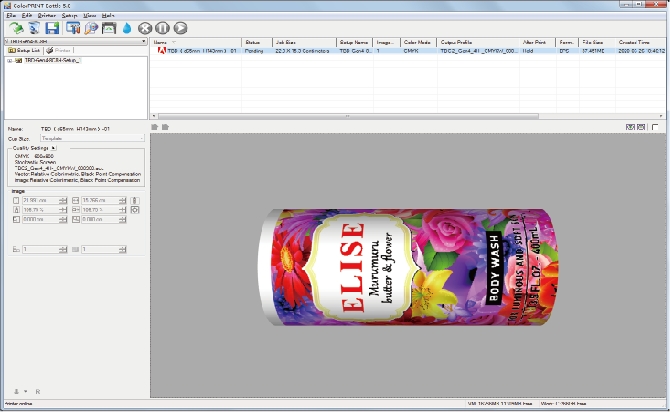This screenshot has height=412, width=670.
Task: Click the magnifier job preview toolbar icon
Action: [91, 28]
